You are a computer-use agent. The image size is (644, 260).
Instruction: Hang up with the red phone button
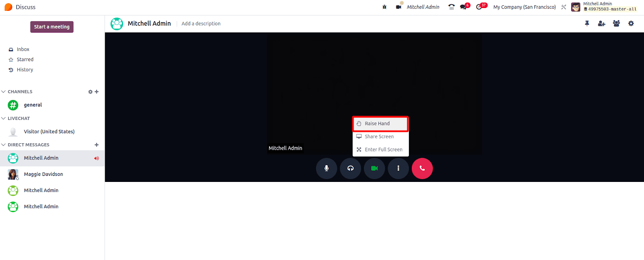422,168
